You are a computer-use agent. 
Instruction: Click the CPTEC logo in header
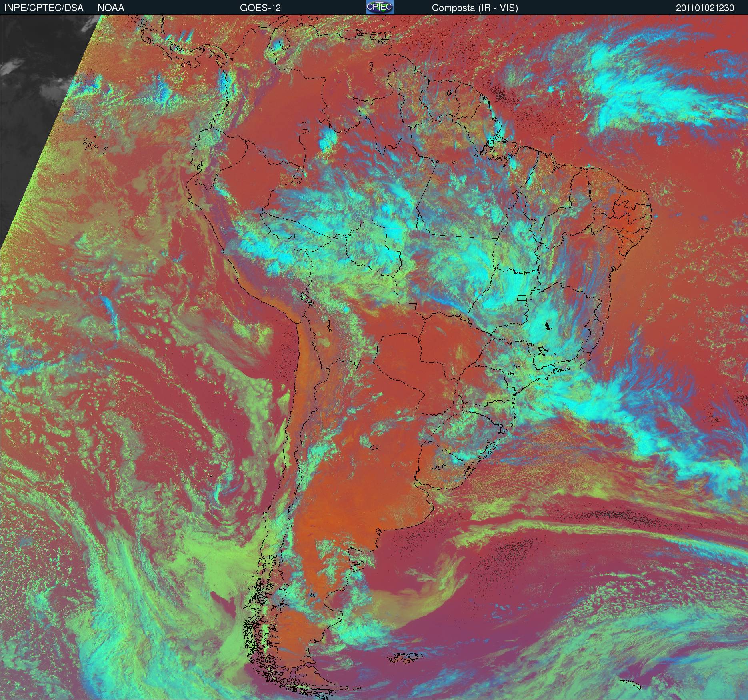coord(380,7)
